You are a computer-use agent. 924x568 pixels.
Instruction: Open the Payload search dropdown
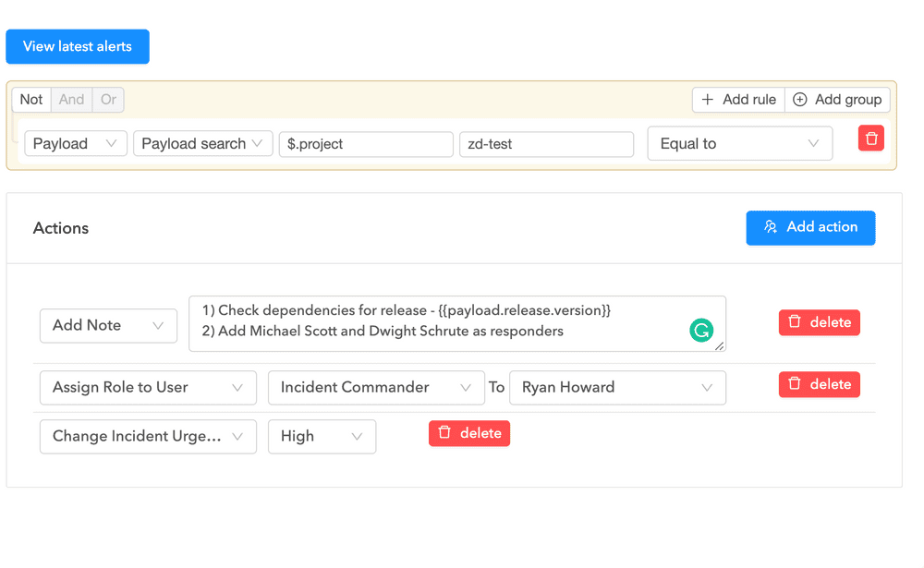pyautogui.click(x=202, y=143)
